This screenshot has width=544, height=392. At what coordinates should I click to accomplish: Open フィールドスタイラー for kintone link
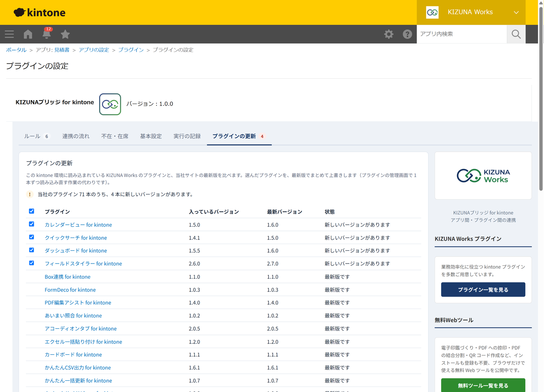click(83, 264)
